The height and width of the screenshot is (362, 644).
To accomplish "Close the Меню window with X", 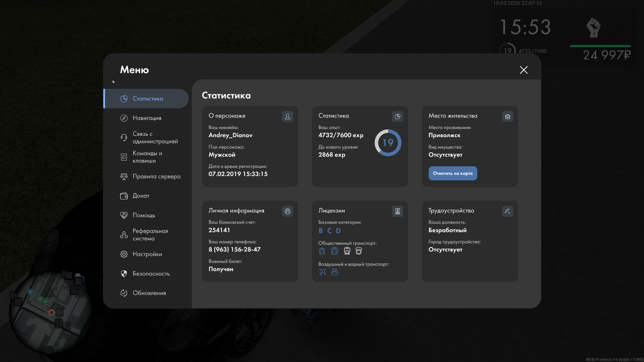I will tap(524, 70).
